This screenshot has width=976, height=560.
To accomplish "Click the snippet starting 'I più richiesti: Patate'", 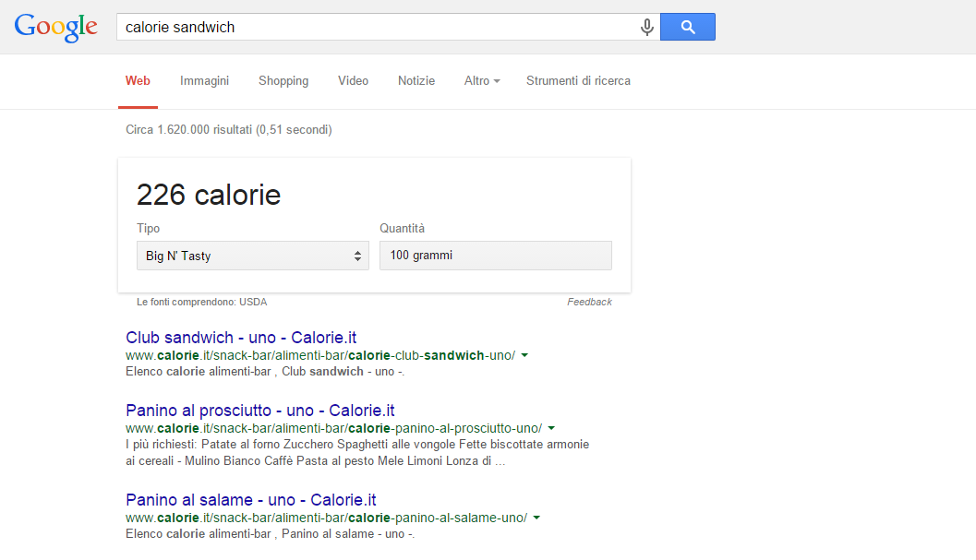I will pyautogui.click(x=357, y=452).
